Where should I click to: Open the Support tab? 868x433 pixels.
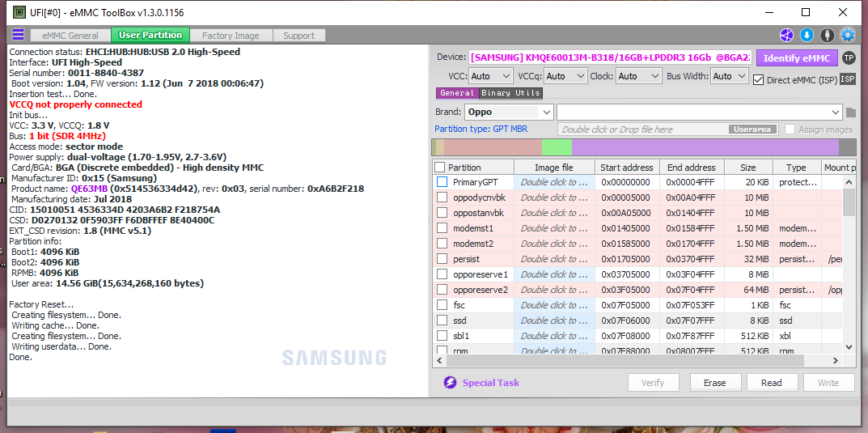click(x=299, y=36)
